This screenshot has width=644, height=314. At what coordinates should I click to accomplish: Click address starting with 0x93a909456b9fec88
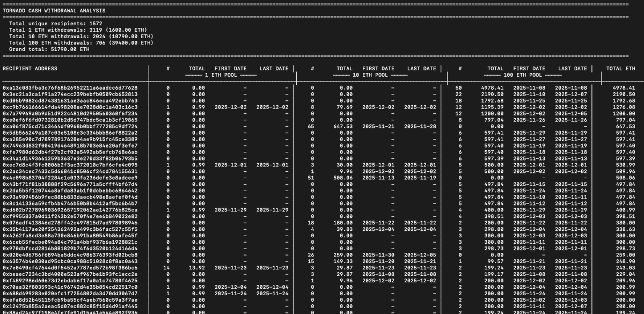point(70,198)
